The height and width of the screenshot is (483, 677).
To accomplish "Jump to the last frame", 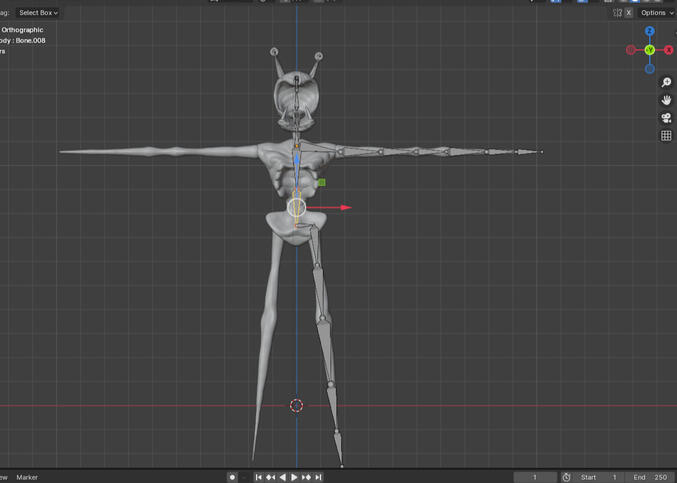I will click(319, 477).
